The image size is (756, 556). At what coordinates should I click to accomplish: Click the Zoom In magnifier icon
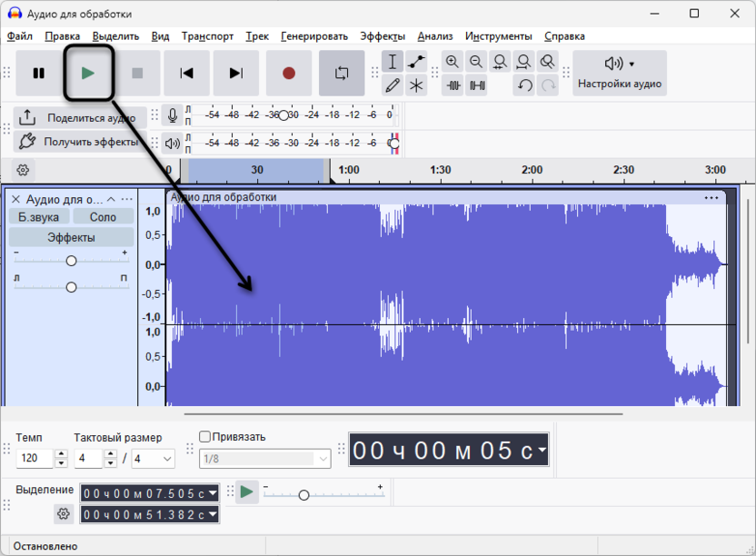453,61
